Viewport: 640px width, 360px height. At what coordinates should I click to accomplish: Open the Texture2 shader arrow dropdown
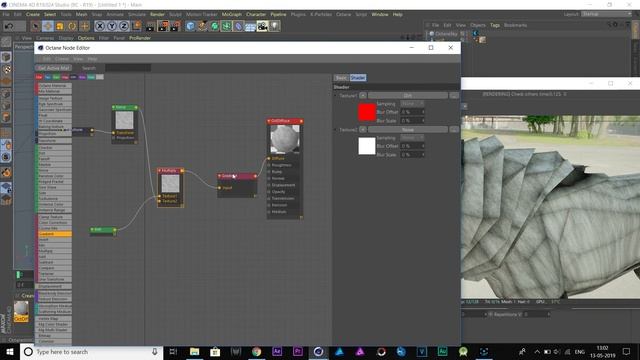pos(363,130)
